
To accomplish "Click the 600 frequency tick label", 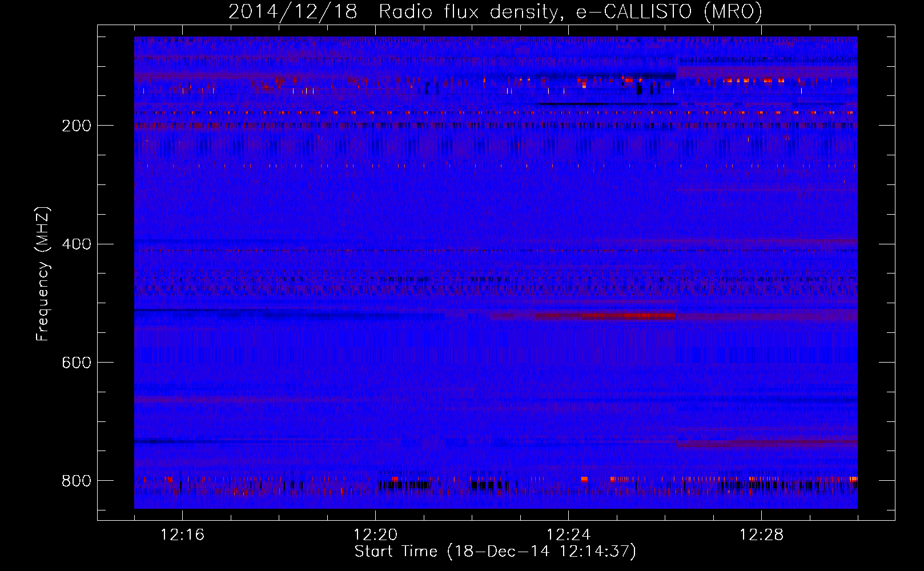I will (76, 363).
